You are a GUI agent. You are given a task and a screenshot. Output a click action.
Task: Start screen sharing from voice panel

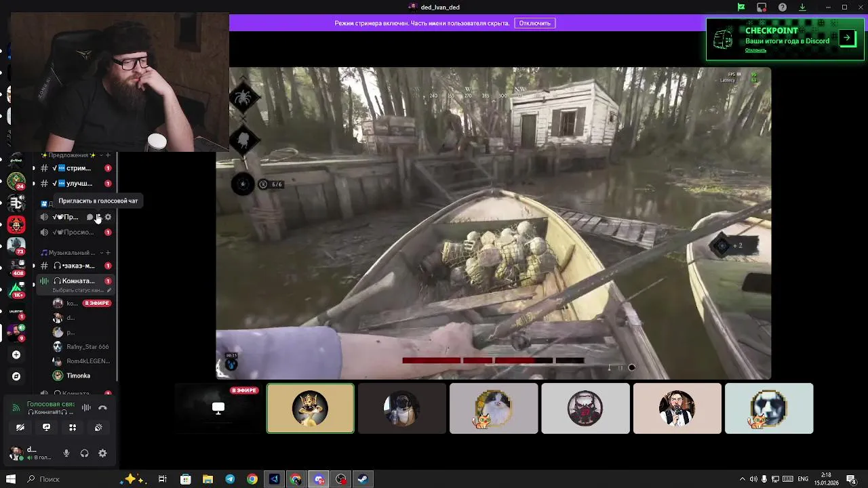(46, 427)
